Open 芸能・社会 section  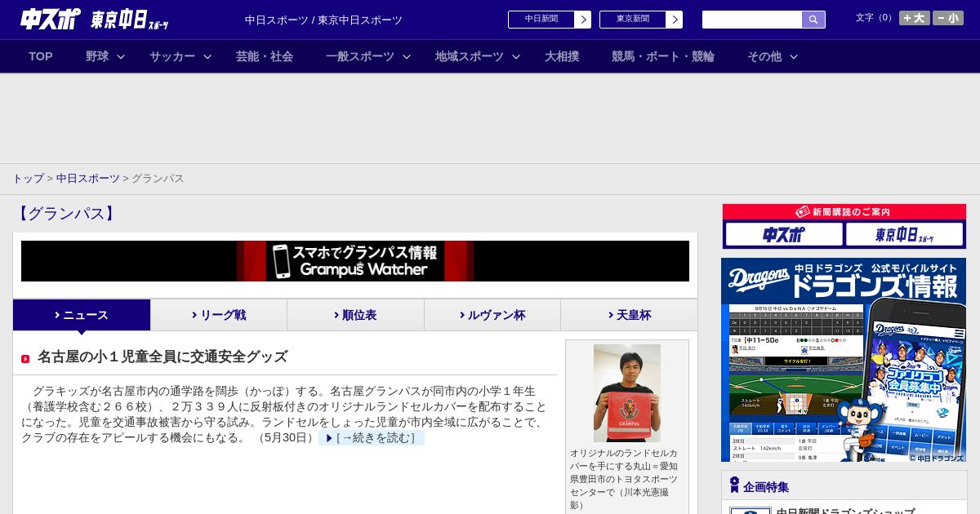[265, 56]
